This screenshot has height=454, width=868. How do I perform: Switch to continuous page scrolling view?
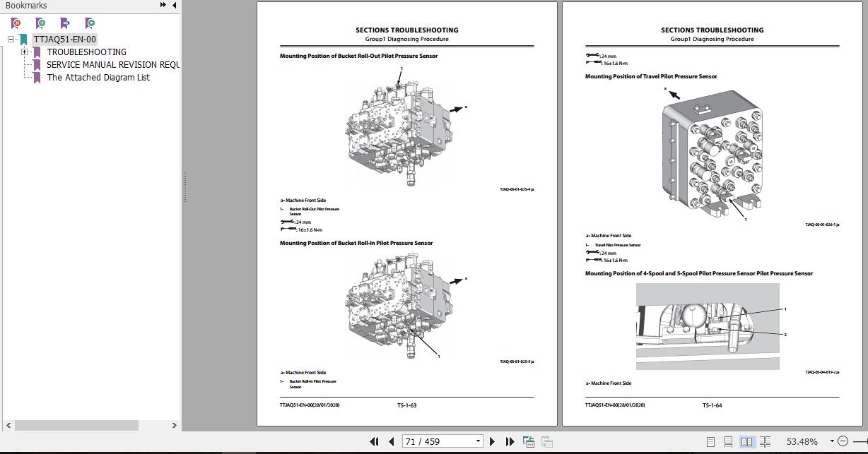pos(728,441)
